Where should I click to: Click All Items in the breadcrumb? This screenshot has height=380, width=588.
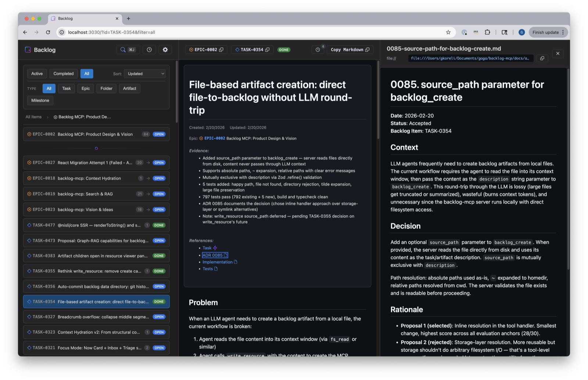point(33,117)
